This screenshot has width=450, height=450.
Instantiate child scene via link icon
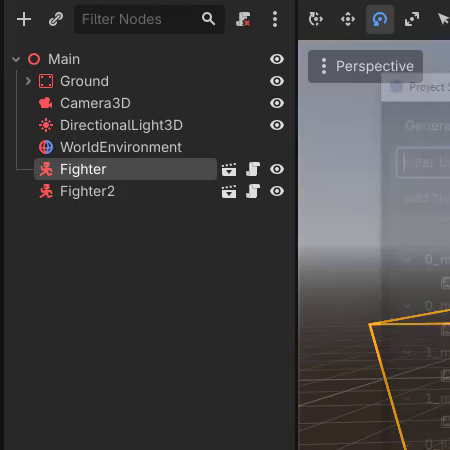click(56, 19)
